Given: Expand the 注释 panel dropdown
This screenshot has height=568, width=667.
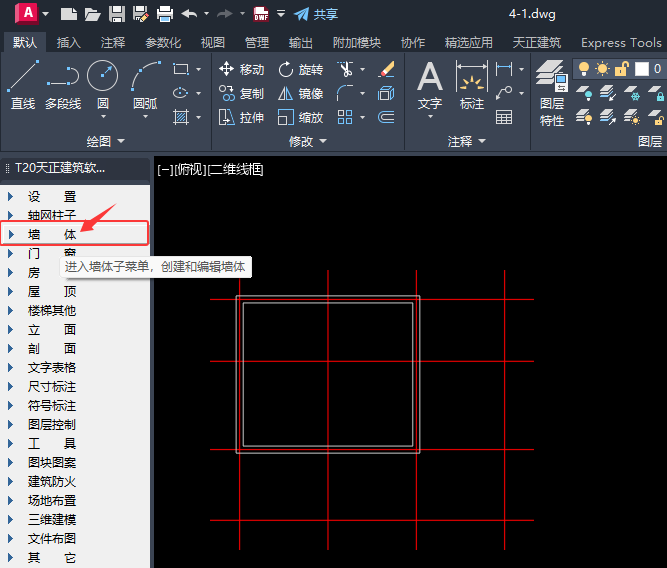Looking at the screenshot, I should [482, 141].
